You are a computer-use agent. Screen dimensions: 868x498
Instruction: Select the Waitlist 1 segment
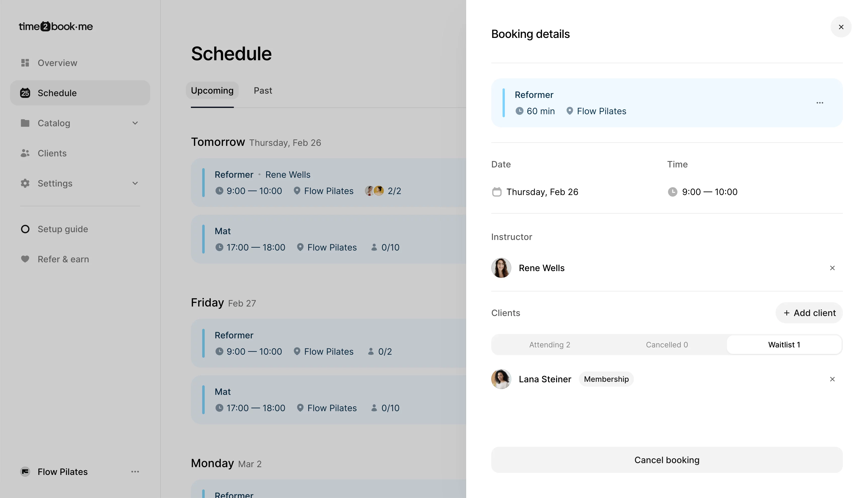click(x=784, y=345)
